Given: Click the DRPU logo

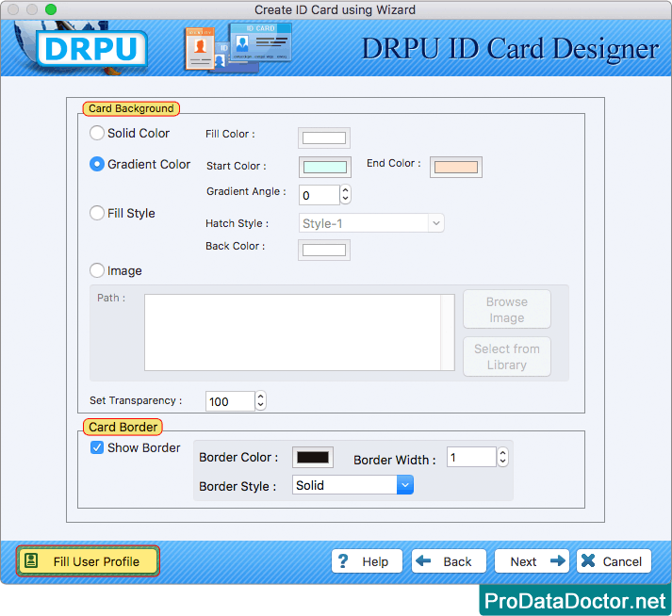Looking at the screenshot, I should click(91, 48).
